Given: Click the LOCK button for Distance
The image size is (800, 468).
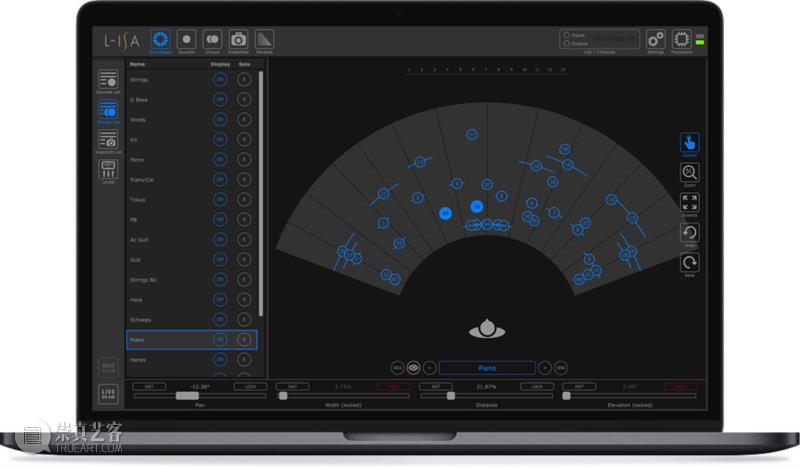Looking at the screenshot, I should pos(537,386).
